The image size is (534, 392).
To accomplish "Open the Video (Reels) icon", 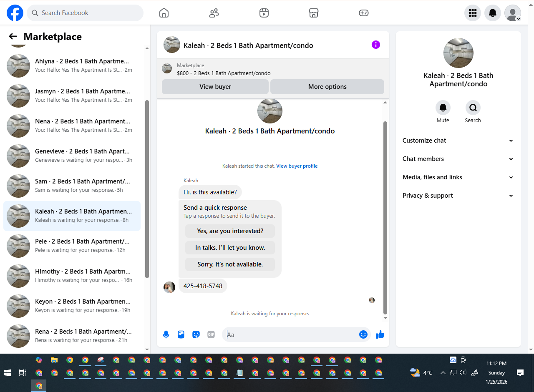I will tap(264, 13).
